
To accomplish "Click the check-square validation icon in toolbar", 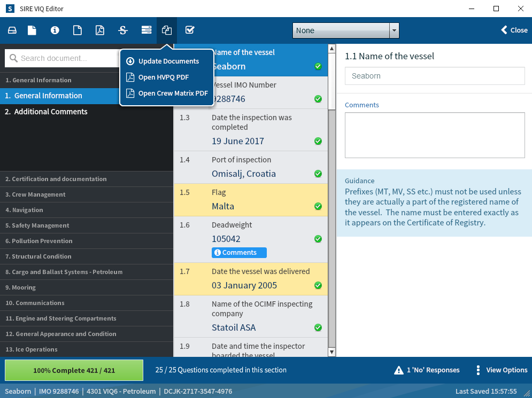I will tap(190, 30).
